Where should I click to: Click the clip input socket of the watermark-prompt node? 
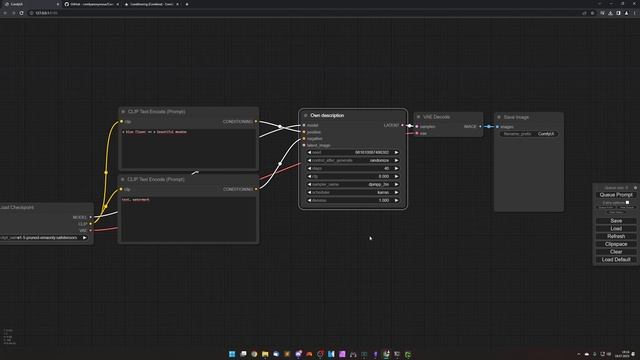coord(121,189)
